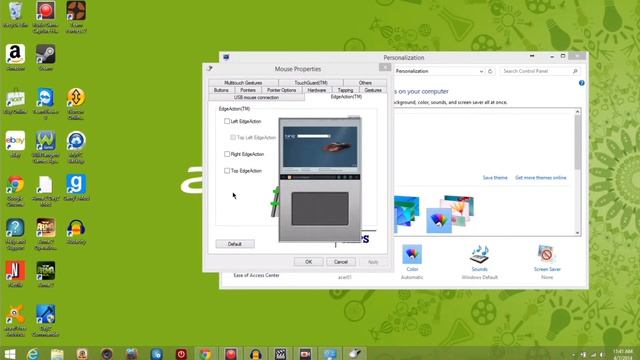Open the headphones Audacity taskbar icon
Screen dimensions: 640x360
point(256,354)
